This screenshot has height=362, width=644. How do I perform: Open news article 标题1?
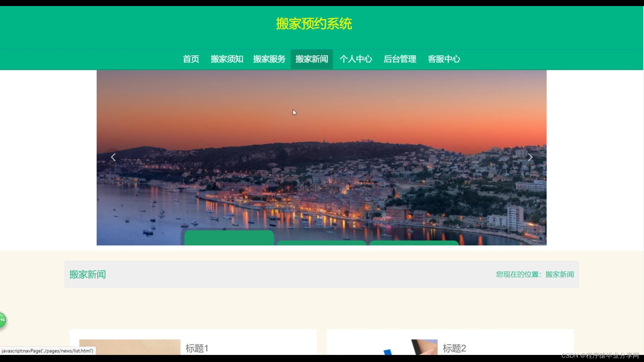point(197,348)
